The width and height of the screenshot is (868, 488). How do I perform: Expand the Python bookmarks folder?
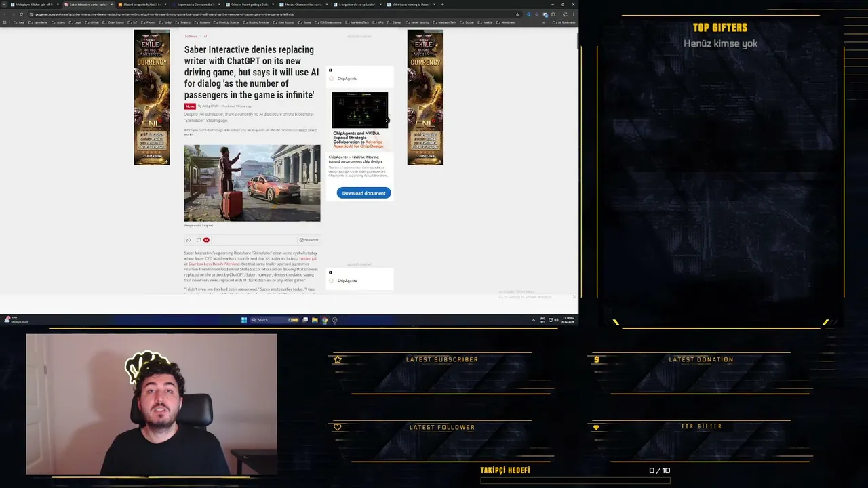pyautogui.click(x=149, y=22)
